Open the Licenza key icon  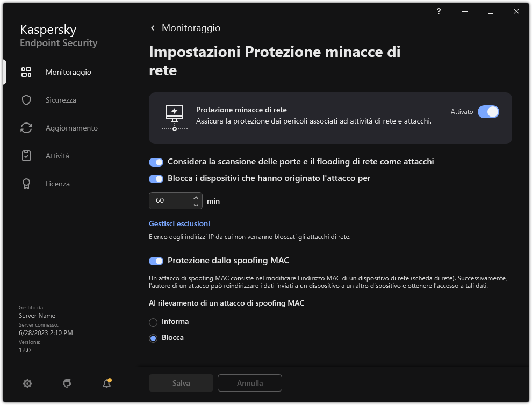(x=26, y=184)
